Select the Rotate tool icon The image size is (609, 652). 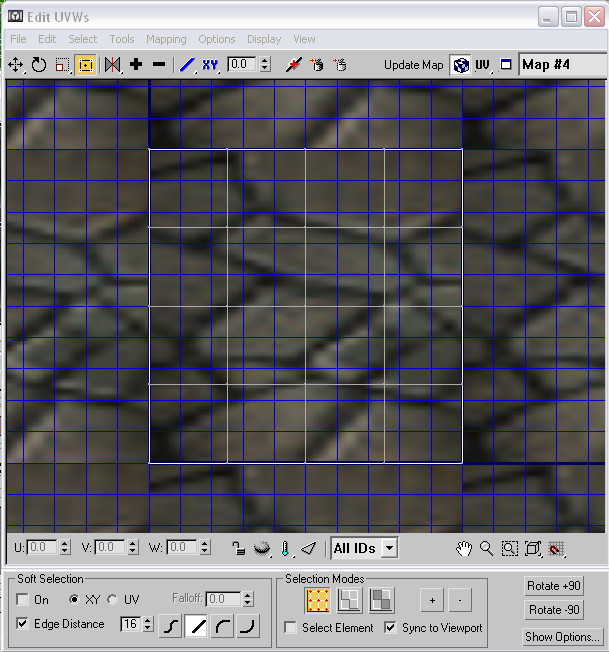coord(39,65)
